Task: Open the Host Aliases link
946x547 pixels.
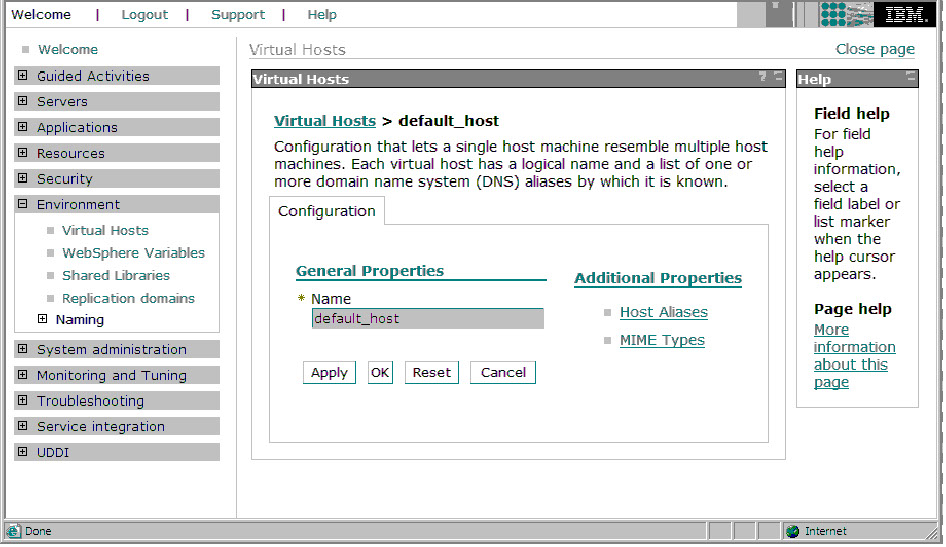Action: coord(664,312)
